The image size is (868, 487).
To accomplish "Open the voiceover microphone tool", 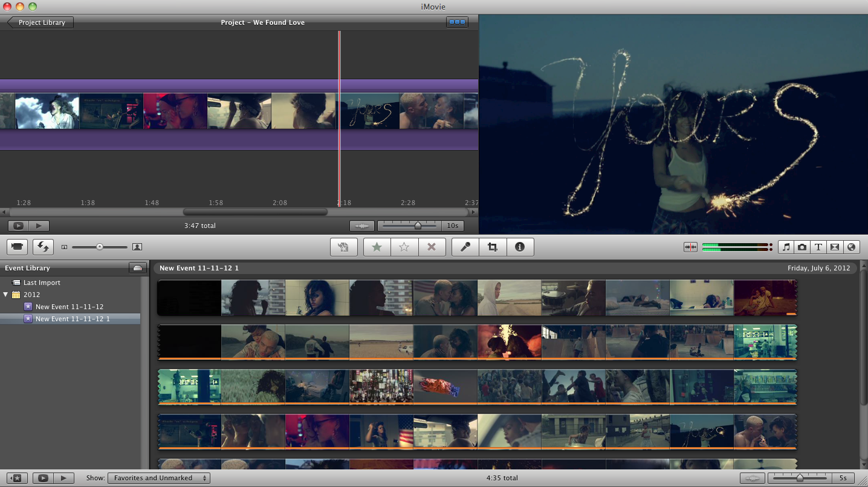I will (465, 247).
